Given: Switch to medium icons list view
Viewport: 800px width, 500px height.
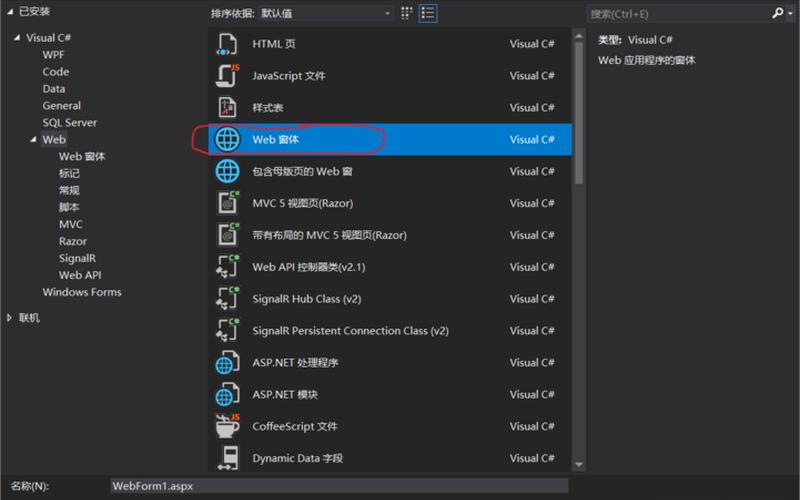Looking at the screenshot, I should click(428, 13).
